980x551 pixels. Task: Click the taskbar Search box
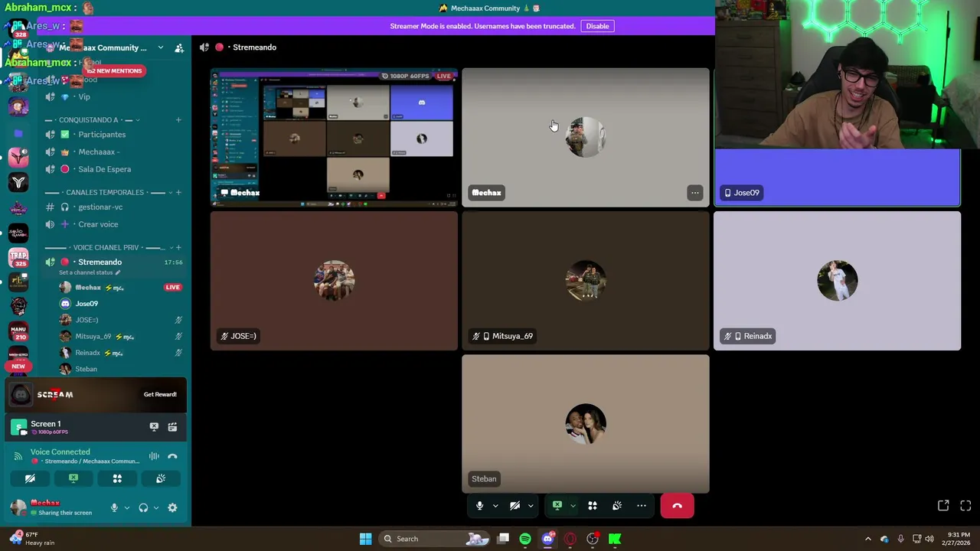tap(435, 539)
